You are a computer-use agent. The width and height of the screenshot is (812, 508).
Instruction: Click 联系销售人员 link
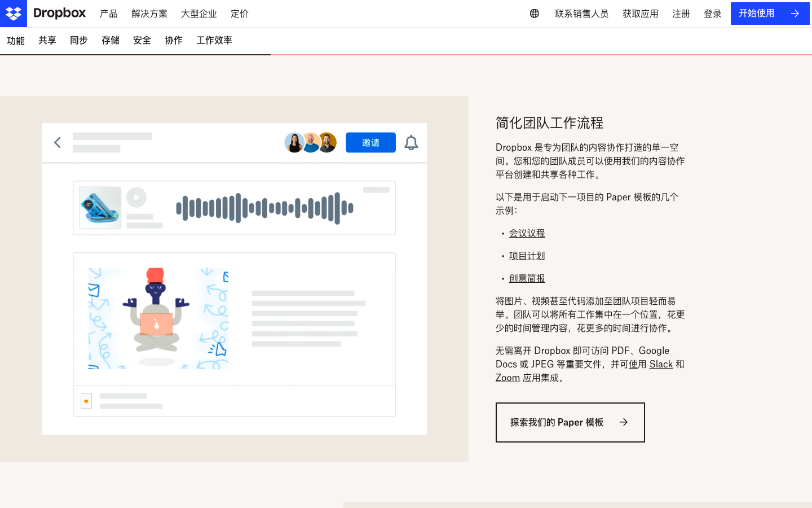click(581, 14)
